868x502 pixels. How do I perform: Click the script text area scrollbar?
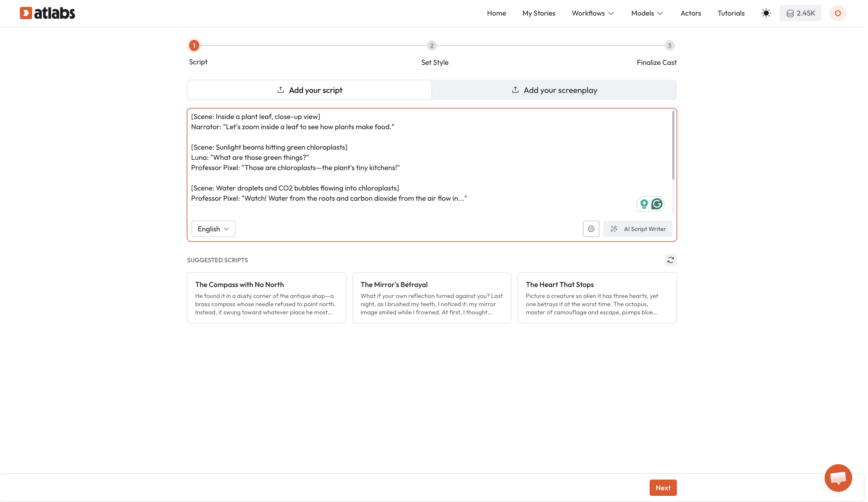673,145
